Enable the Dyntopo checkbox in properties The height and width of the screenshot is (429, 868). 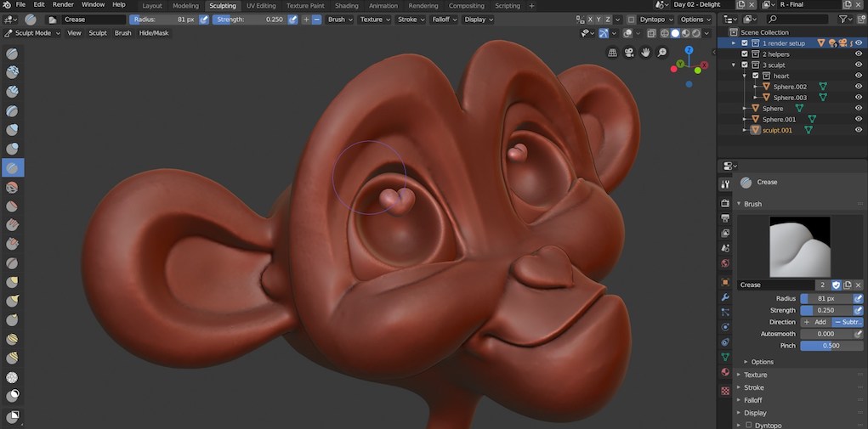747,425
